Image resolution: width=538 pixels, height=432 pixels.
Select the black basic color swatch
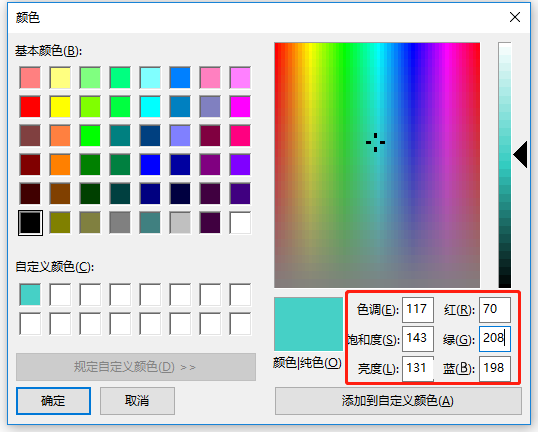(x=30, y=223)
